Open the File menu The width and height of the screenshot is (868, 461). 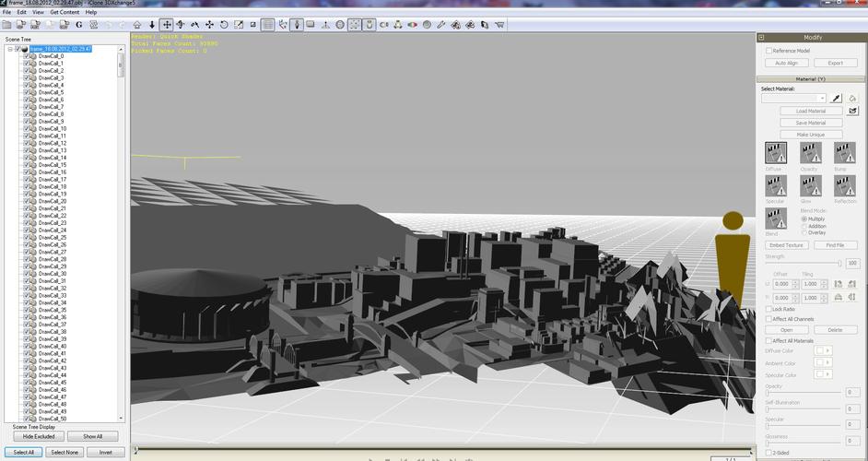pos(6,12)
